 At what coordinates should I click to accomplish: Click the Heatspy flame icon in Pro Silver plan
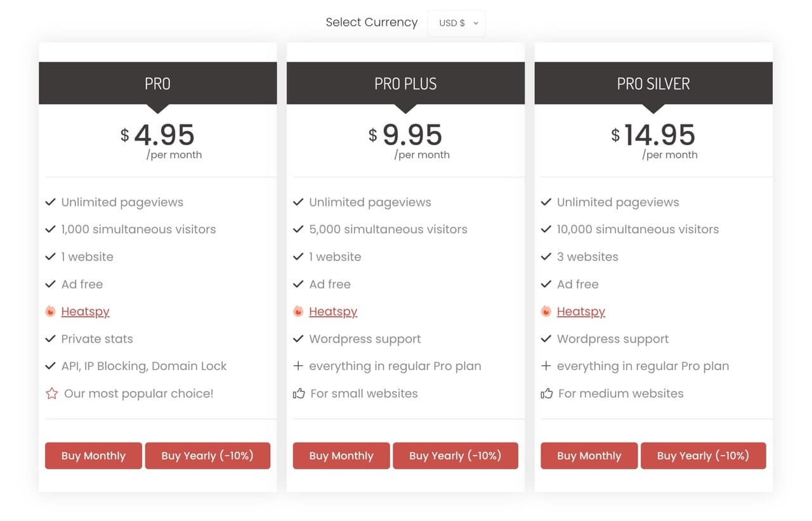pyautogui.click(x=546, y=311)
